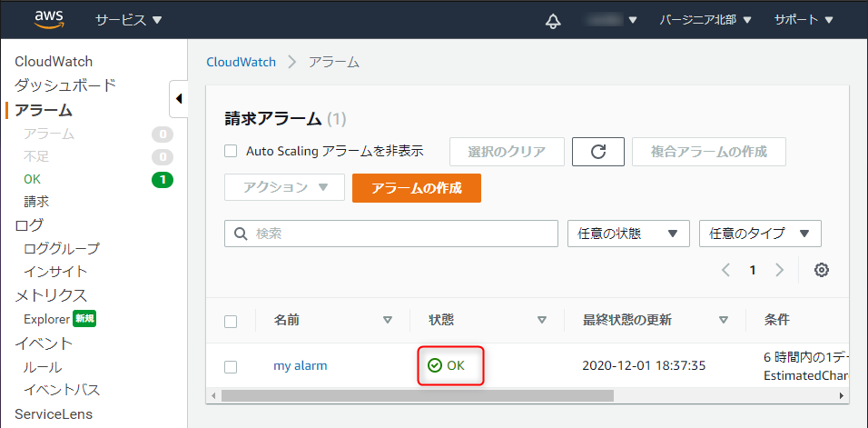This screenshot has width=868, height=428.
Task: Open メトリクス in the sidebar
Action: [51, 295]
